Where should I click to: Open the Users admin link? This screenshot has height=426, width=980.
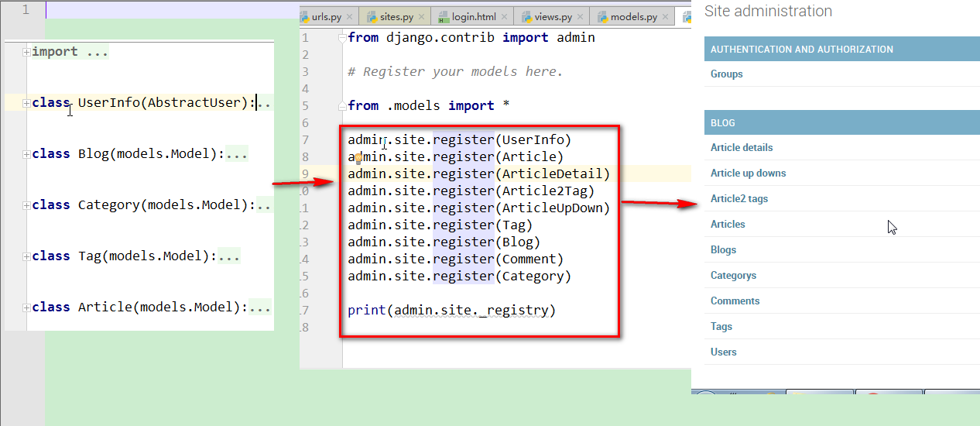724,352
